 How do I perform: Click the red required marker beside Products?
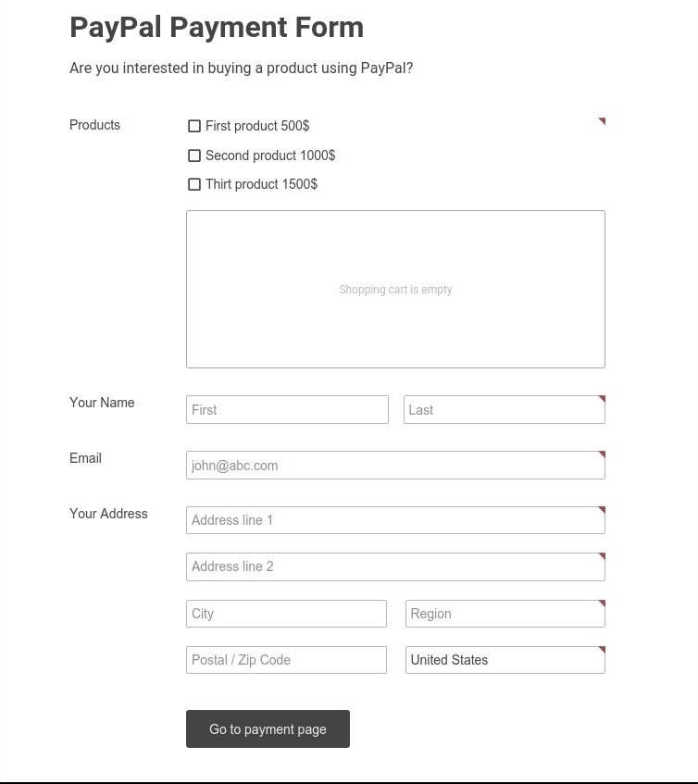(x=602, y=121)
